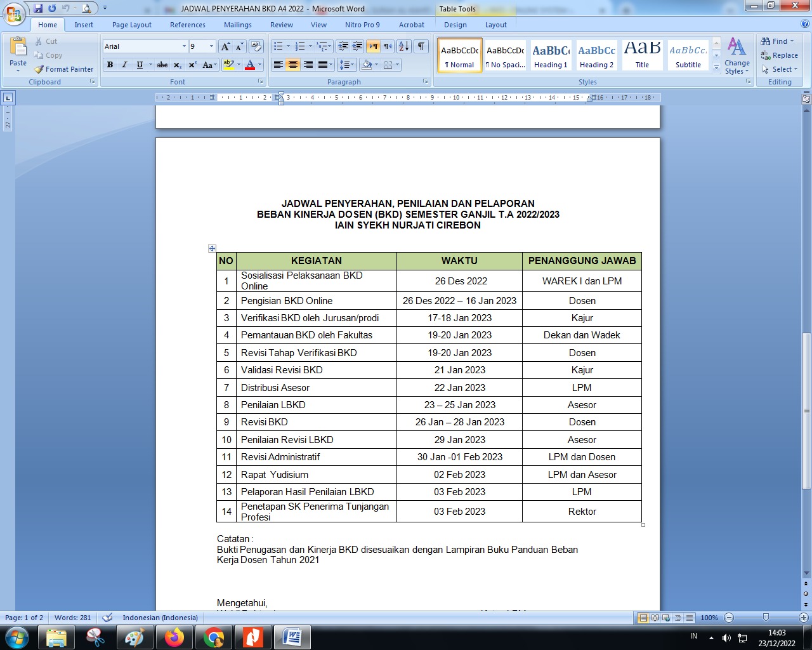The width and height of the screenshot is (812, 650).
Task: Open the font size dropdown
Action: 212,46
